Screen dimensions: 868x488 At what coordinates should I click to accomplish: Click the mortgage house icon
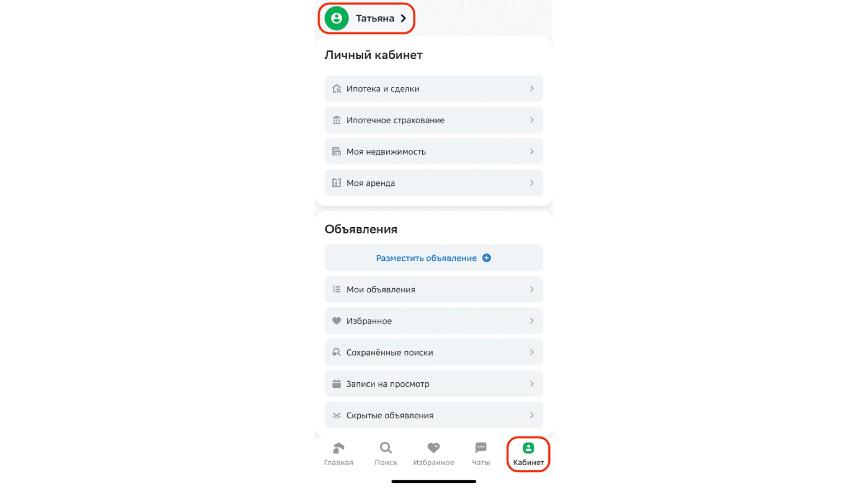click(x=337, y=89)
